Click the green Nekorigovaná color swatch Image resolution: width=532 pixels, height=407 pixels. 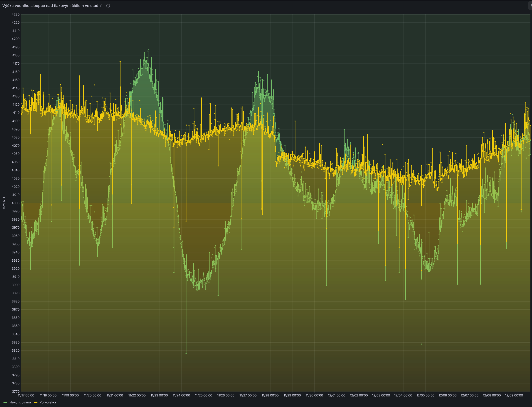(x=5, y=402)
